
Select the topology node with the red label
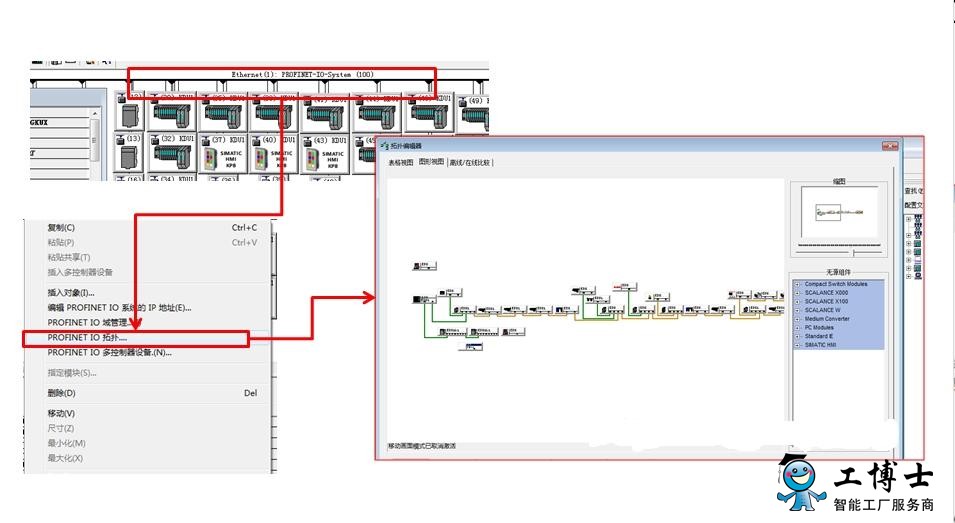(625, 286)
